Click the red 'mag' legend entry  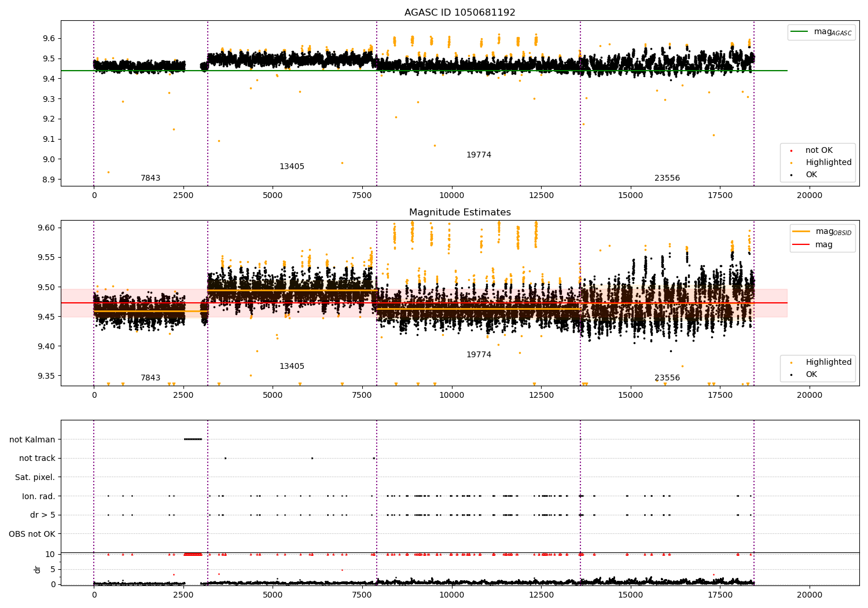[813, 245]
